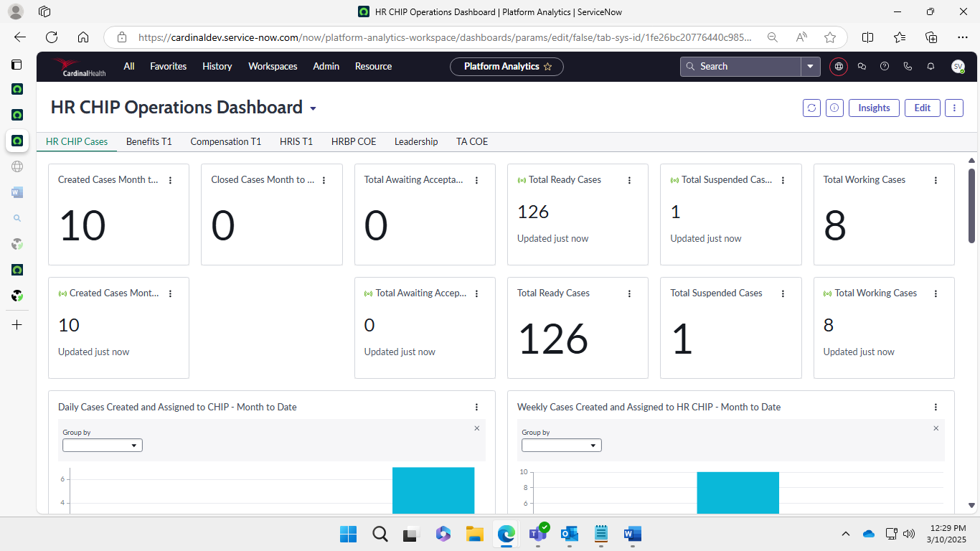The image size is (980, 551).
Task: Open browser home page button
Action: (83, 37)
